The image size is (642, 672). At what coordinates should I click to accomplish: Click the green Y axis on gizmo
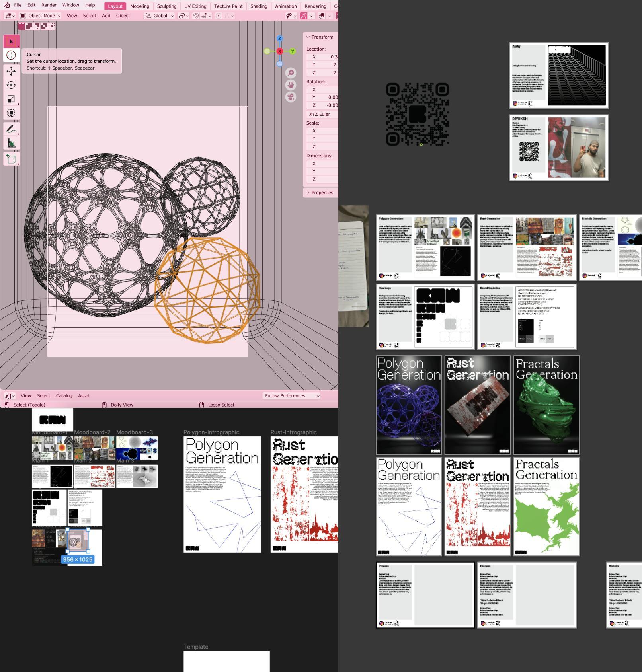click(293, 51)
